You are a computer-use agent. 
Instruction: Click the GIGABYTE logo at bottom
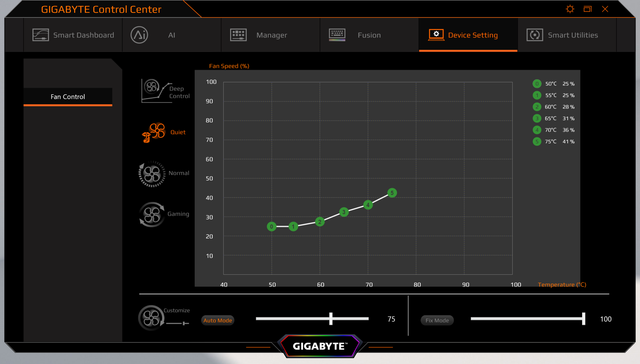point(320,346)
